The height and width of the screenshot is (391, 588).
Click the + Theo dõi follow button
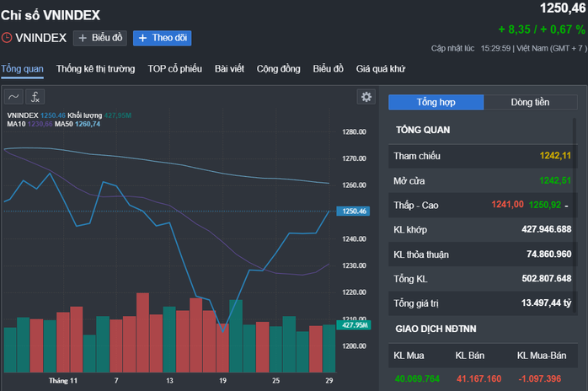(x=162, y=38)
